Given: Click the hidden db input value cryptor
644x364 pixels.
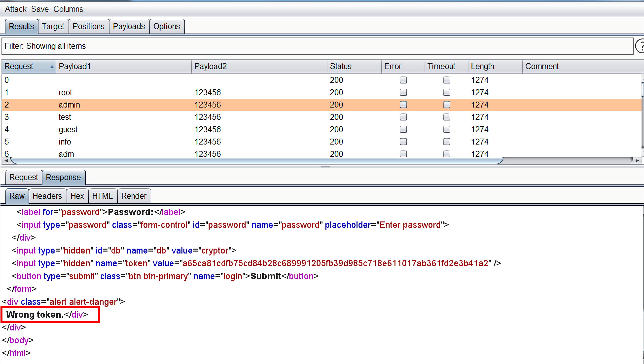Looking at the screenshot, I should (x=215, y=251).
